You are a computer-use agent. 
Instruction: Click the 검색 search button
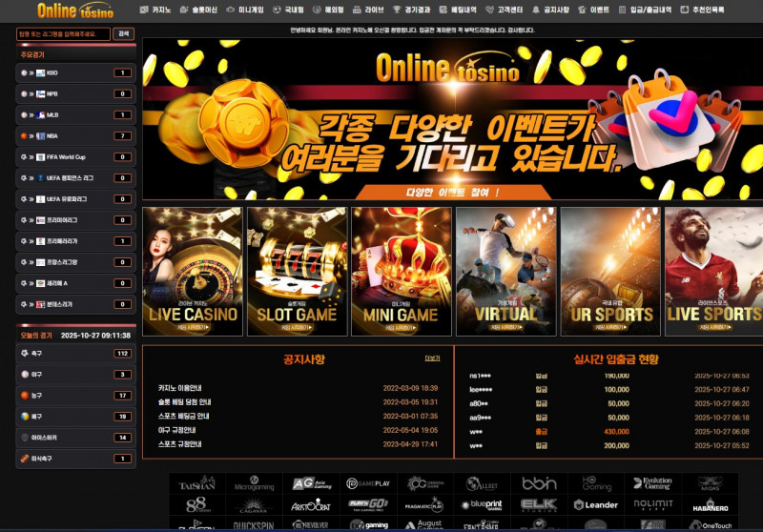123,33
